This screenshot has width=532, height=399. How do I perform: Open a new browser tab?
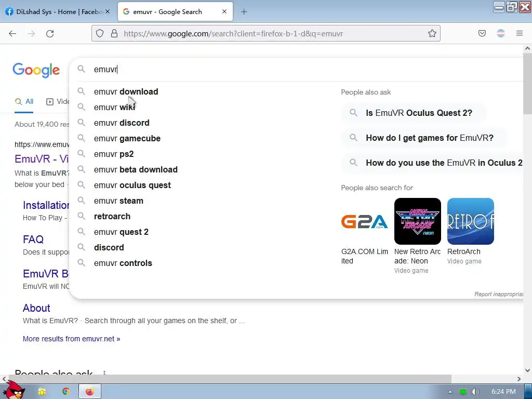[x=244, y=12]
